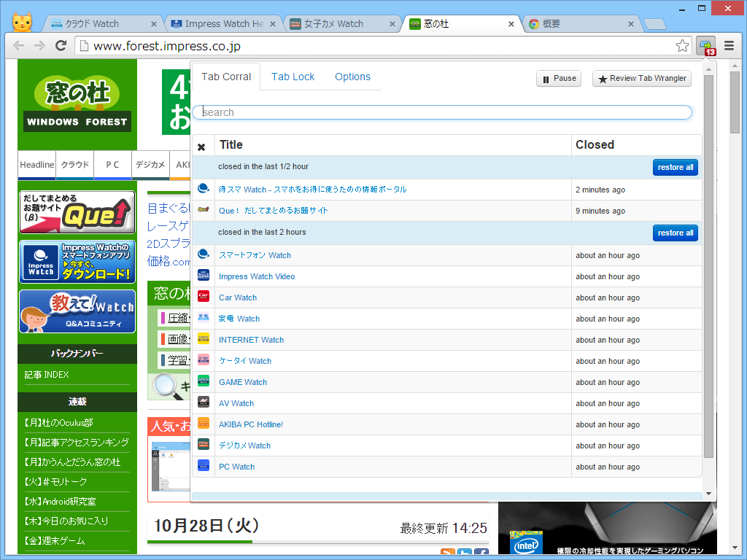Viewport: 747px width, 560px height.
Task: Click the popup's scrollbar down arrow
Action: click(708, 492)
